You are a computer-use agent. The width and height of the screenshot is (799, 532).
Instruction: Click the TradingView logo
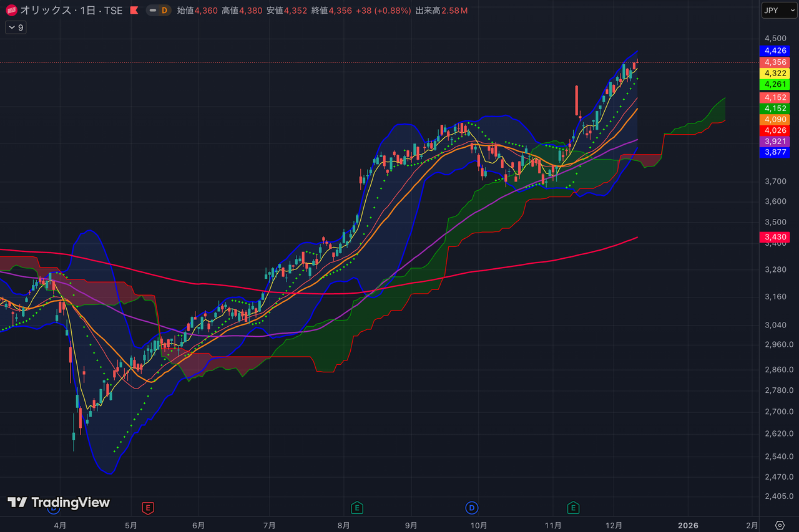59,503
